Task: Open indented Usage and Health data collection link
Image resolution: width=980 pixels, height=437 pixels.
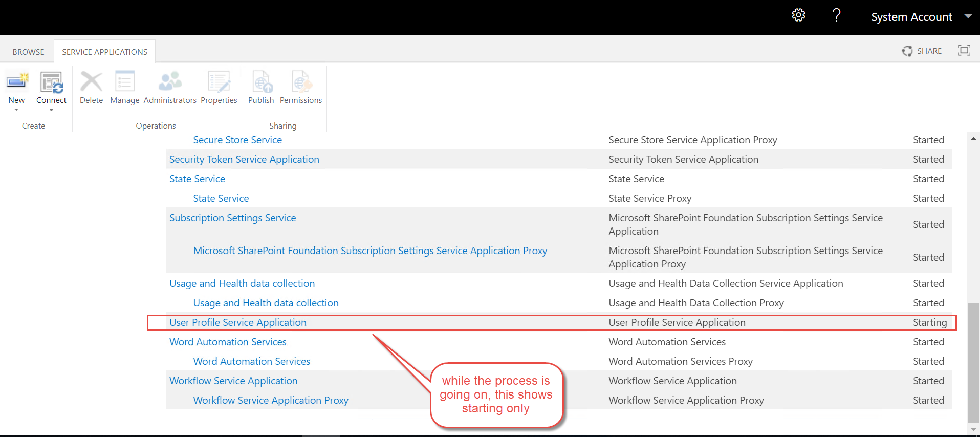Action: [x=266, y=303]
